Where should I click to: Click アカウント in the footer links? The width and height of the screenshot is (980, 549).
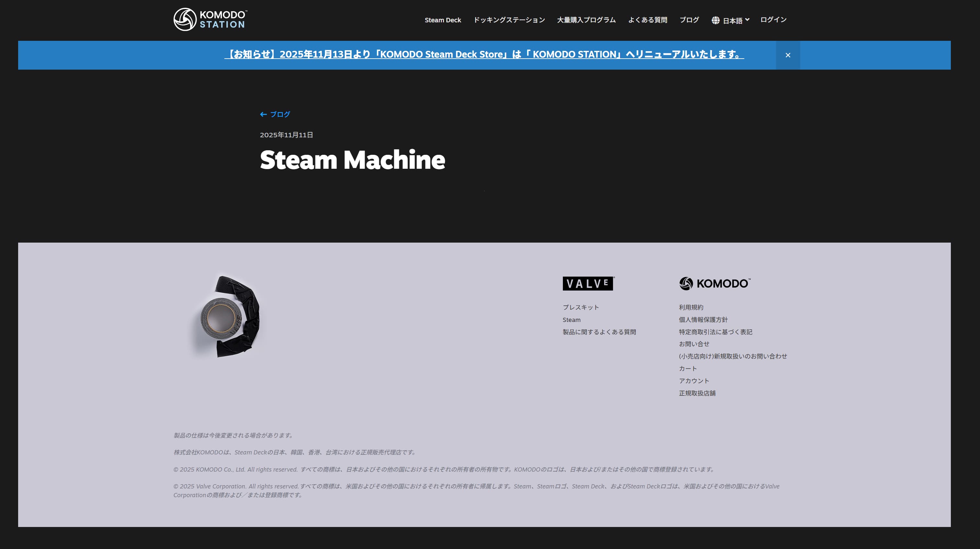tap(694, 381)
